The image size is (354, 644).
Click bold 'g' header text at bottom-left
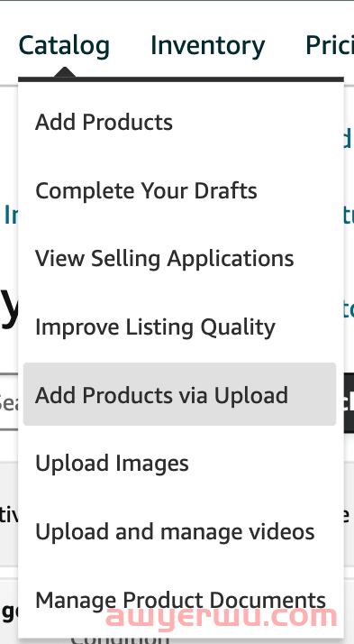[x=9, y=612]
